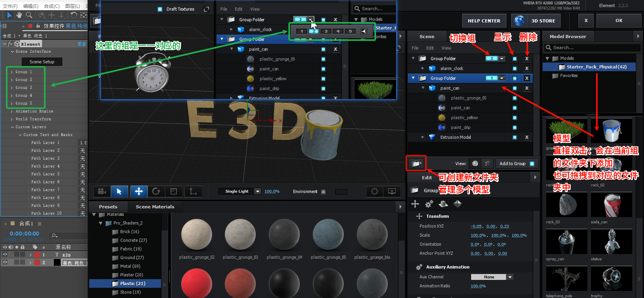This screenshot has width=644, height=298.
Task: Open the File menu in Scene panel
Action: pos(415,48)
